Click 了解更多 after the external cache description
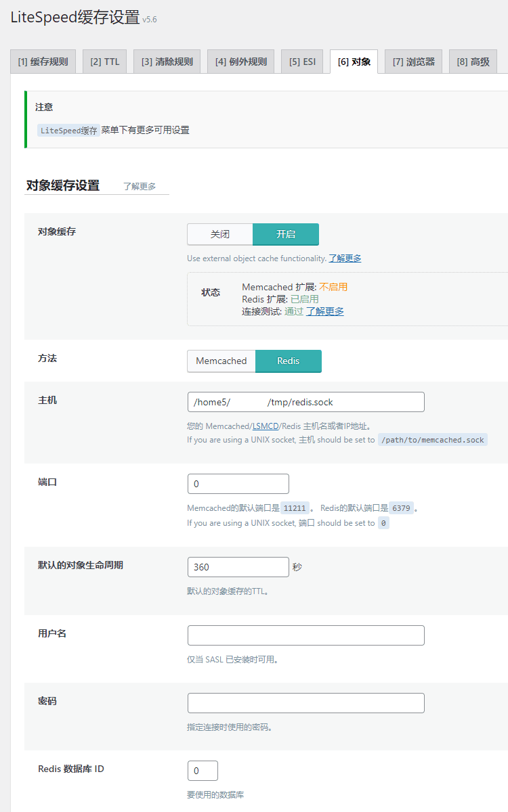Viewport: 508px width, 812px height. pyautogui.click(x=347, y=258)
